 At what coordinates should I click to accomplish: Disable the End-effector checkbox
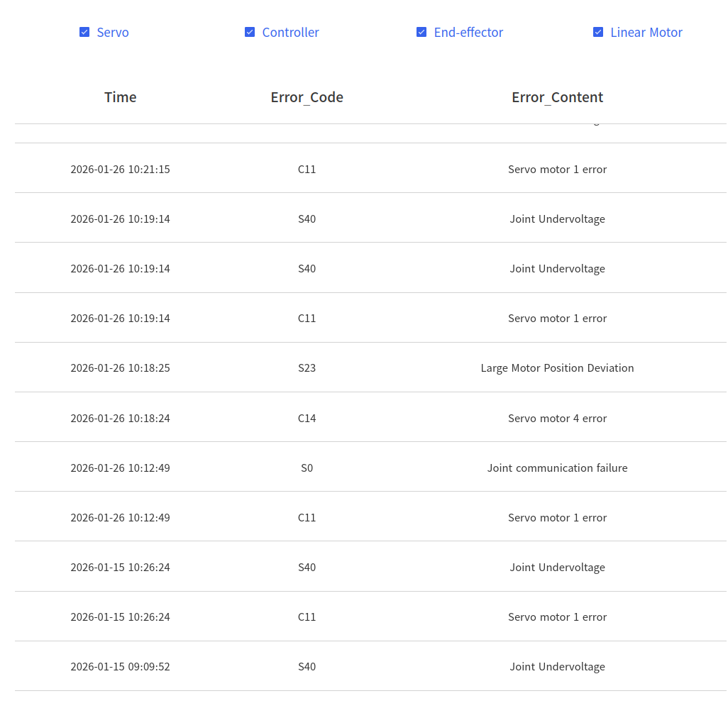click(x=421, y=33)
